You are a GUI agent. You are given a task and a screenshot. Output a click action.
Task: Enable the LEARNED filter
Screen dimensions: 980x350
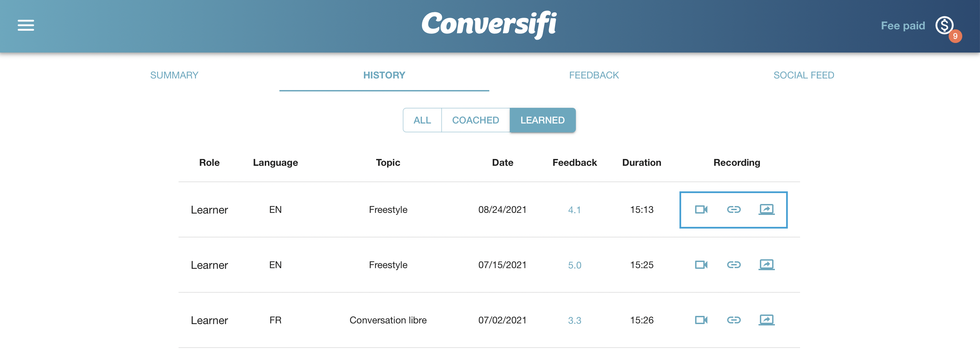542,120
